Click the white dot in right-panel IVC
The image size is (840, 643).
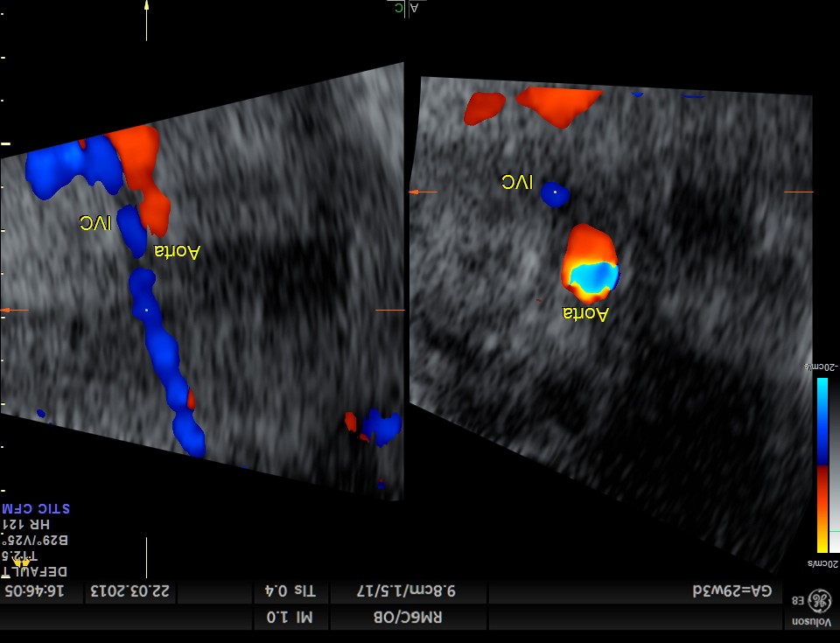tap(555, 190)
